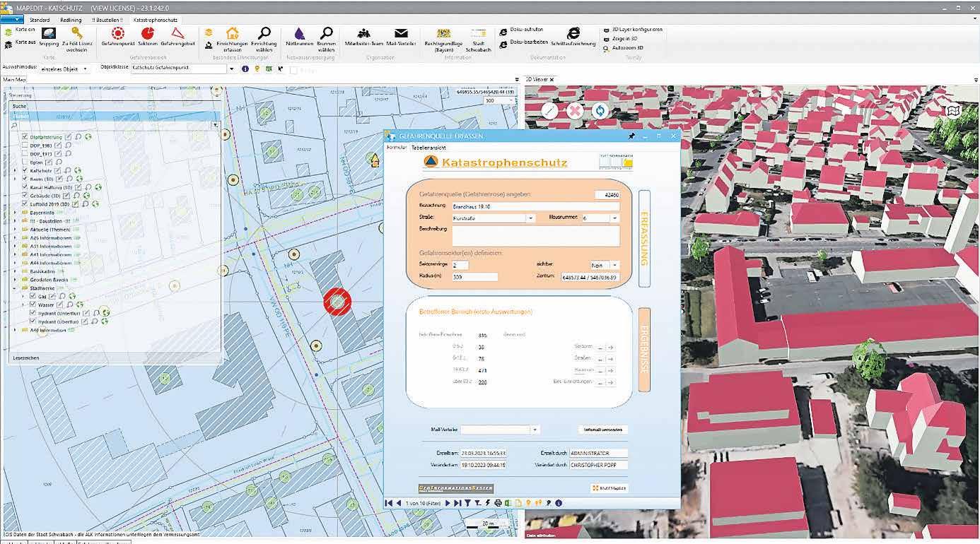Click the Infomail versenden button
This screenshot has height=544, width=980.
click(x=602, y=429)
